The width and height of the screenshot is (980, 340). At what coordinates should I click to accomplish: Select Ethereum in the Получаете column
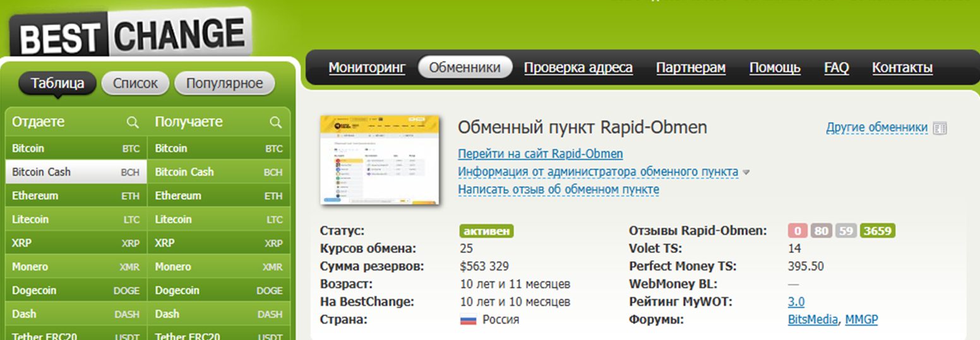tap(218, 196)
